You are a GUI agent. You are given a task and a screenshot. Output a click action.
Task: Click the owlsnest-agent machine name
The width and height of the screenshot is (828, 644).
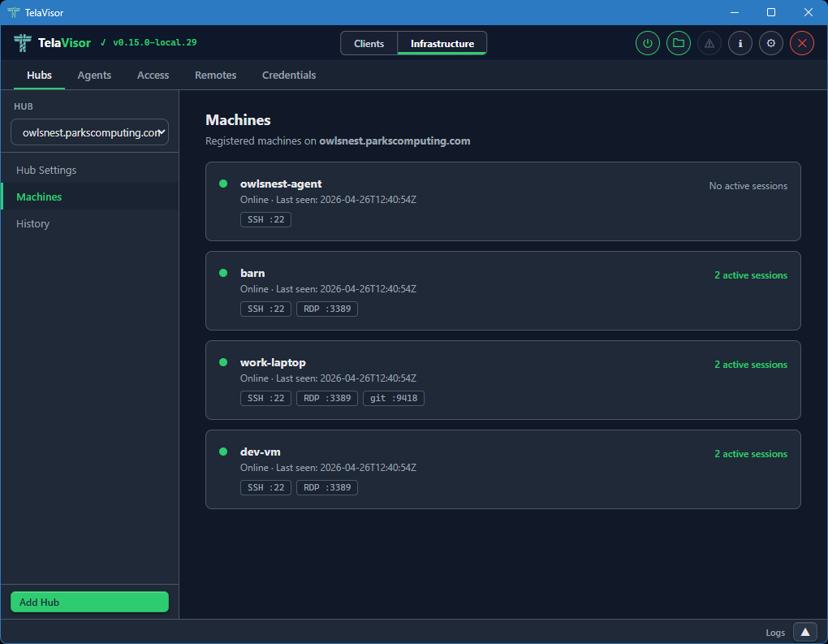(281, 184)
